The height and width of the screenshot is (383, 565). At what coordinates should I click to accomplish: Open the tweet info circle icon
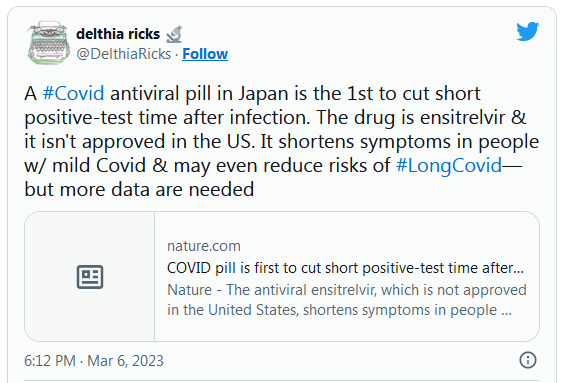pyautogui.click(x=528, y=360)
